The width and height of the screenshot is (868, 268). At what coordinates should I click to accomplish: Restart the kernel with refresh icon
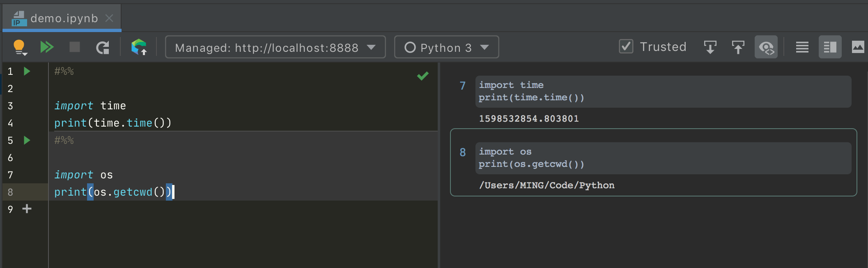coord(103,48)
